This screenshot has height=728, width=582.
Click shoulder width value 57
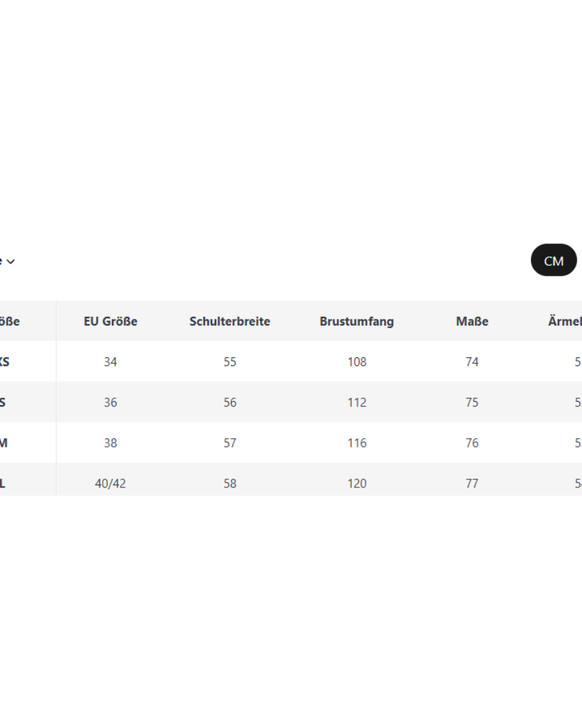(230, 443)
